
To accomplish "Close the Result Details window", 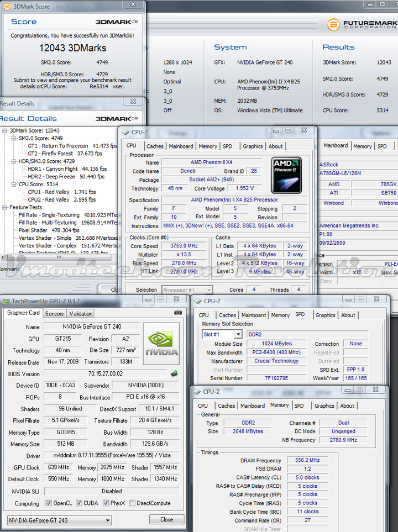I will [x=133, y=101].
